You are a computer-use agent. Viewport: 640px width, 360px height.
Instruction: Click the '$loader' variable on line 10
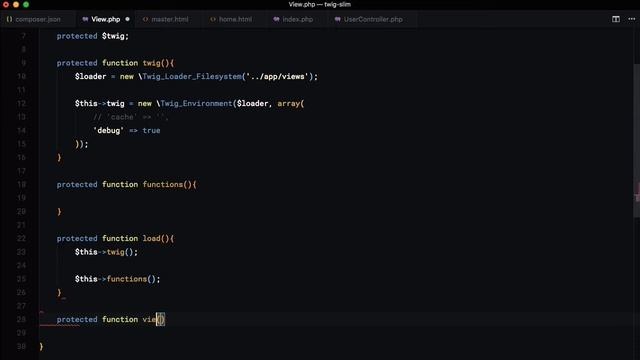(x=91, y=76)
